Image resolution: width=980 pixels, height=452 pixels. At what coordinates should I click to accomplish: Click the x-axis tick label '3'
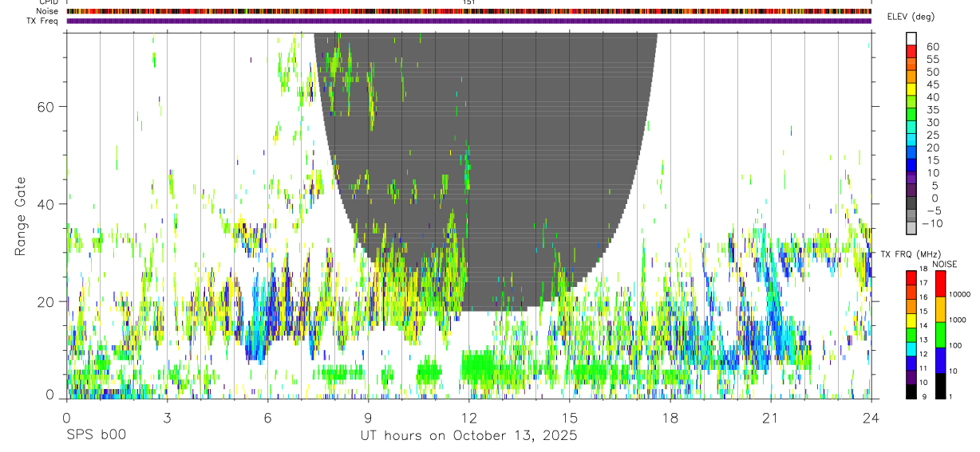(x=167, y=418)
